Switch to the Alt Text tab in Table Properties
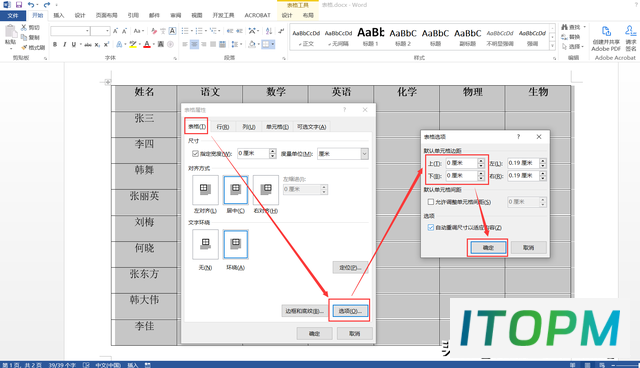Screen dimensions: 640x368 click(311, 127)
